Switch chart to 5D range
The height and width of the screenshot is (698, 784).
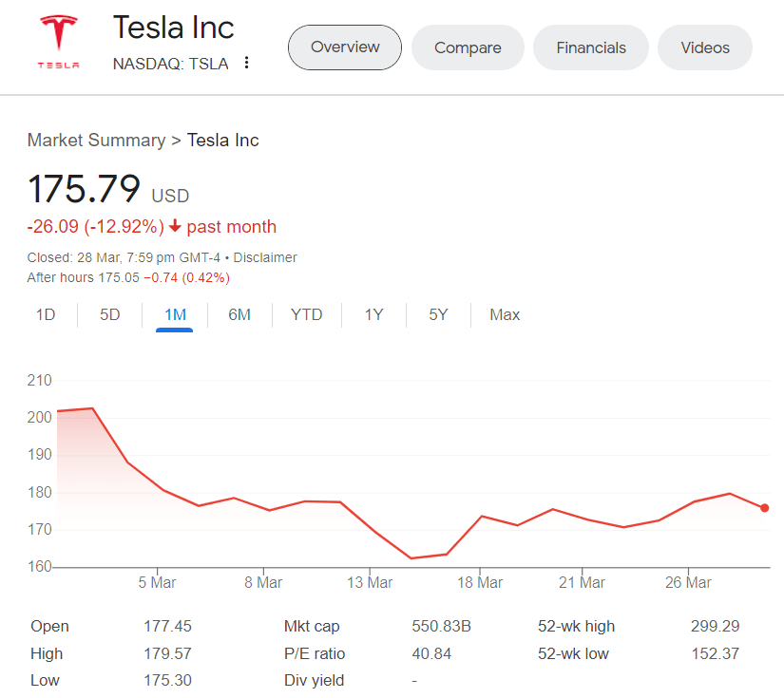(110, 315)
